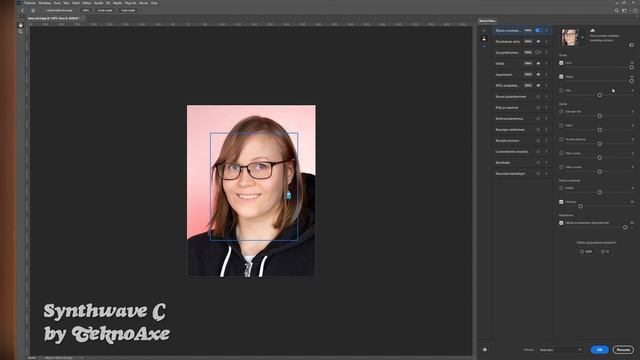Enable the Valon suunta checkbox
640x360 pixels.
pyautogui.click(x=561, y=167)
